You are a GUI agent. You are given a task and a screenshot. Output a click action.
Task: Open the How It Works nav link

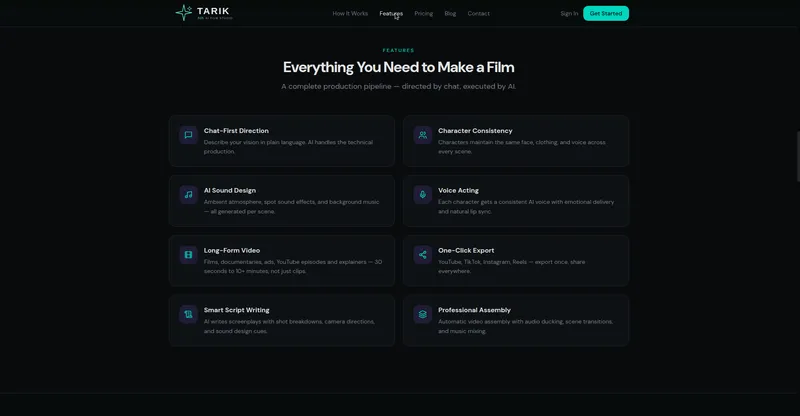click(350, 14)
